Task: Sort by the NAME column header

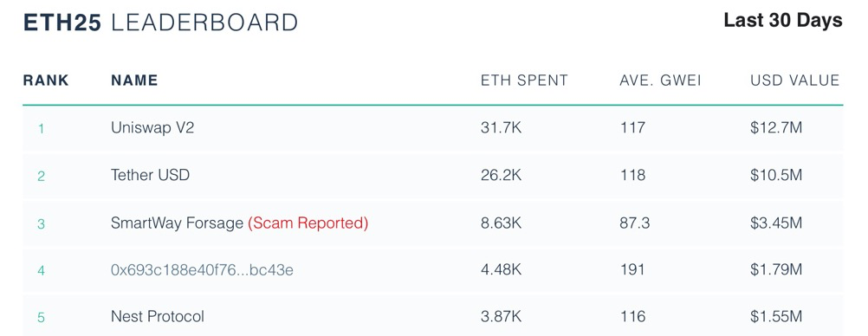Action: tap(134, 81)
